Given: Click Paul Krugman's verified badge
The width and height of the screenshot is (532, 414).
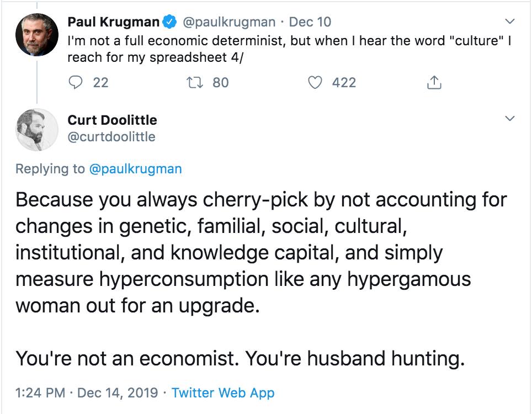Looking at the screenshot, I should pos(170,22).
